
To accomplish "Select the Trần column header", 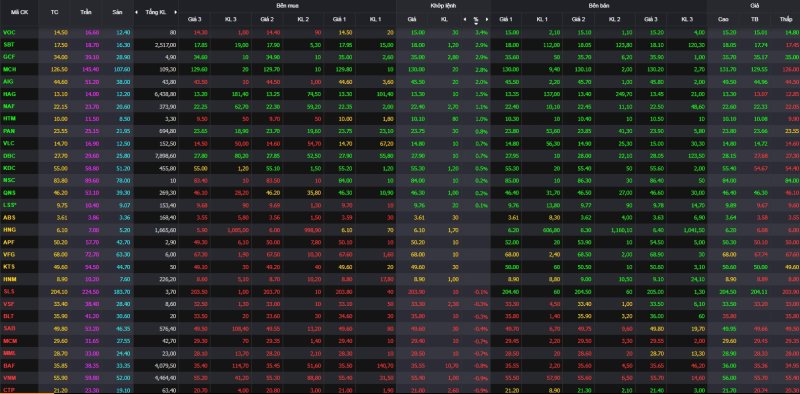I will click(x=86, y=12).
